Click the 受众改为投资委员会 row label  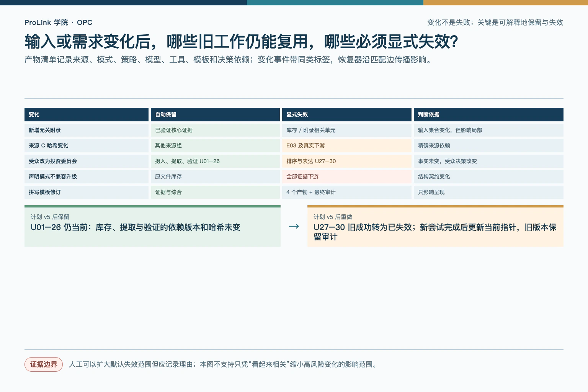point(87,161)
